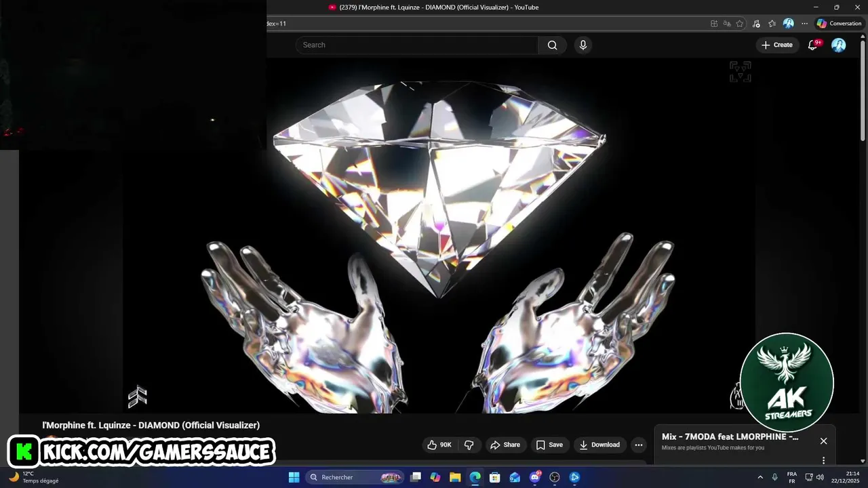Viewport: 868px width, 488px height.
Task: Open the 12°C weather widget
Action: 33,477
